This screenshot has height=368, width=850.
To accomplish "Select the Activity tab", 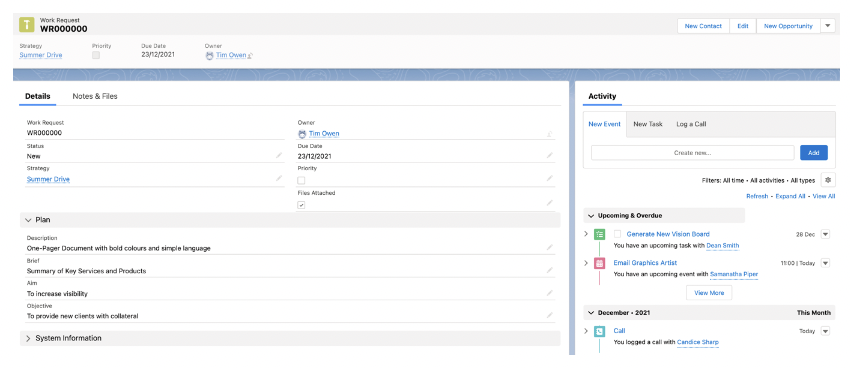I will (602, 96).
